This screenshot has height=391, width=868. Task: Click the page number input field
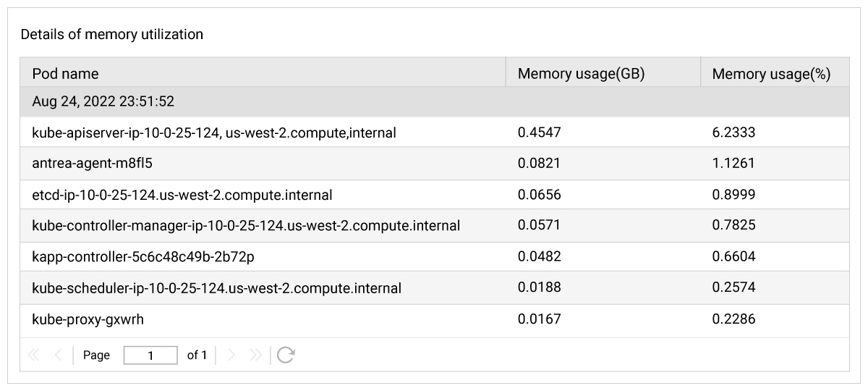coord(150,356)
